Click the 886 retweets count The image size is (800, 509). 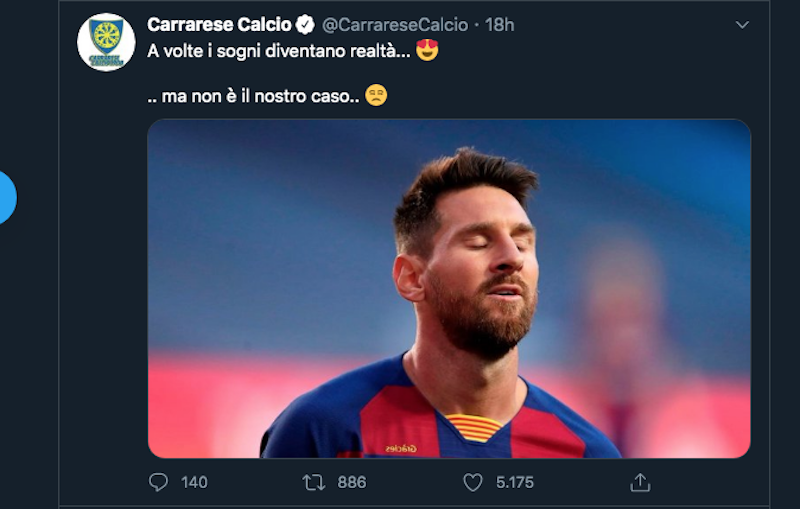click(352, 482)
